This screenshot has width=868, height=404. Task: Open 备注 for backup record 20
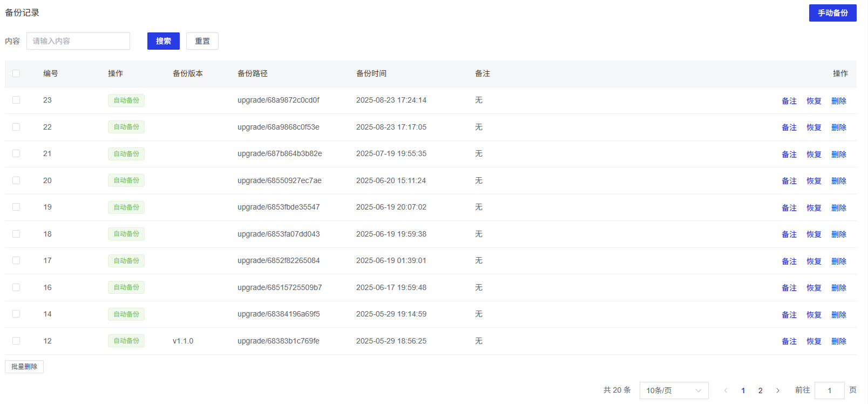789,181
